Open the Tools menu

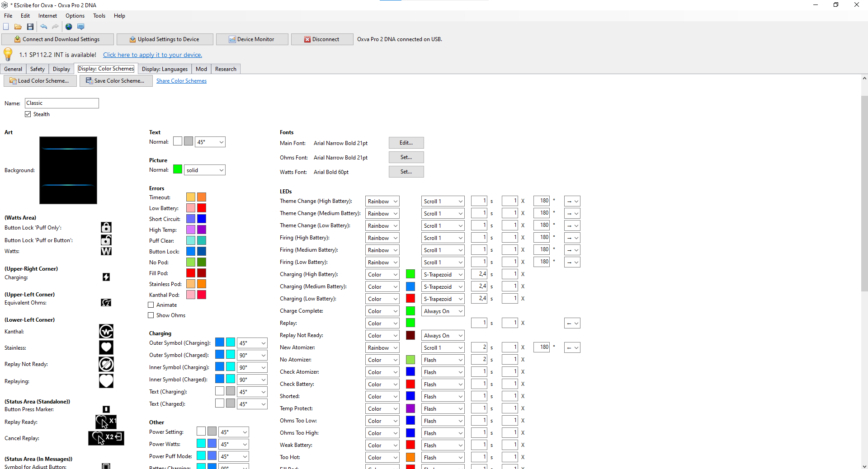click(x=99, y=16)
